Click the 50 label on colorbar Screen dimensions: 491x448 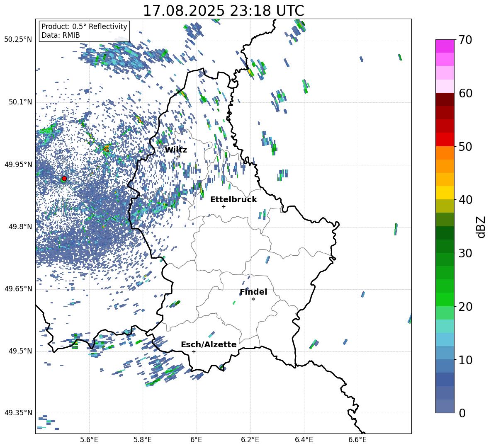coord(465,147)
